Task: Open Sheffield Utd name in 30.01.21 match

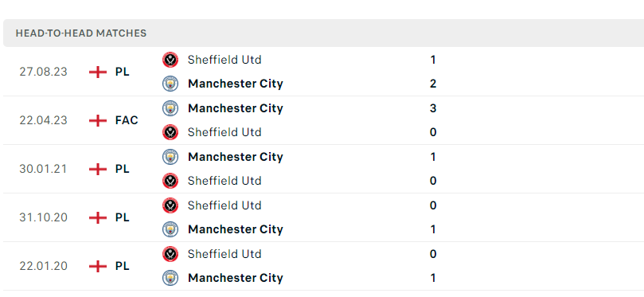Action: tap(224, 181)
